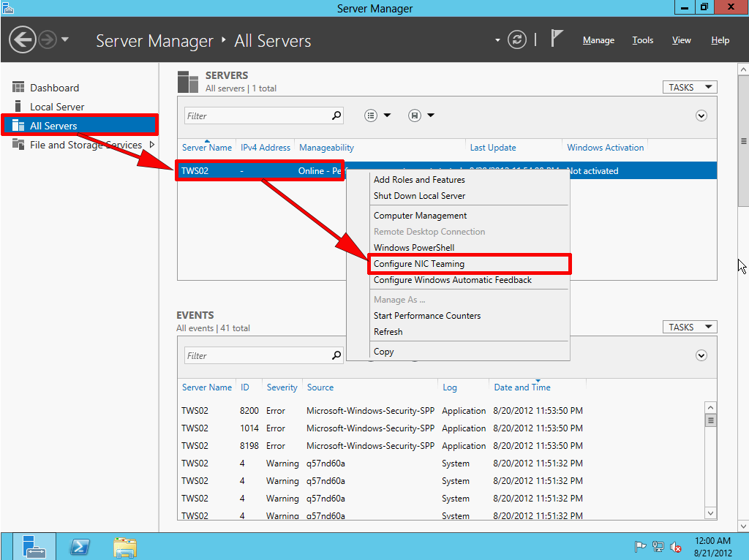Open the Manage menu
749x560 pixels.
[x=598, y=40]
